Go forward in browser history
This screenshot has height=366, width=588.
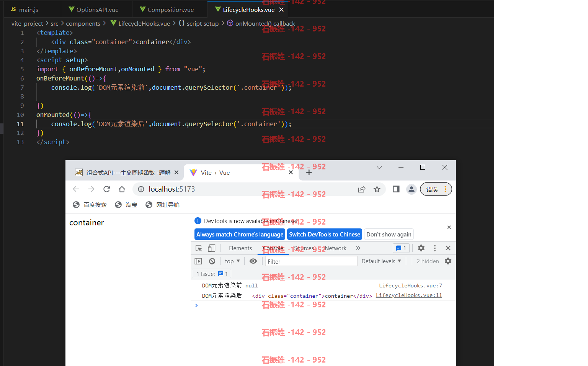coord(91,189)
